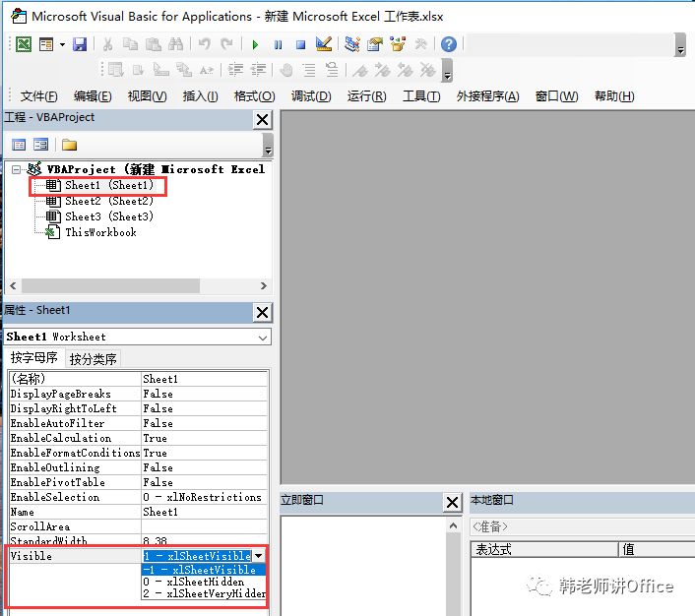Click the Insert UserForm icon
695x616 pixels.
(x=46, y=44)
